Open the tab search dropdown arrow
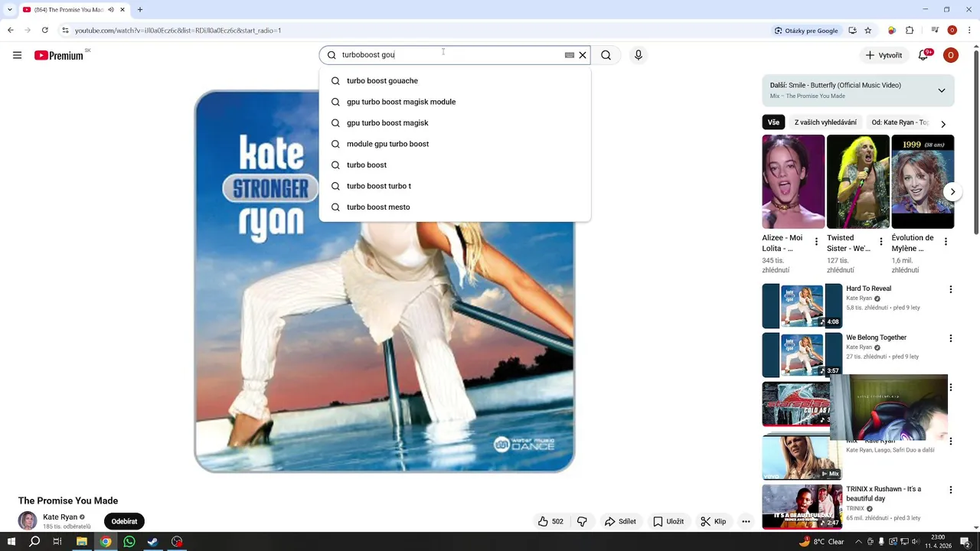 (x=9, y=10)
